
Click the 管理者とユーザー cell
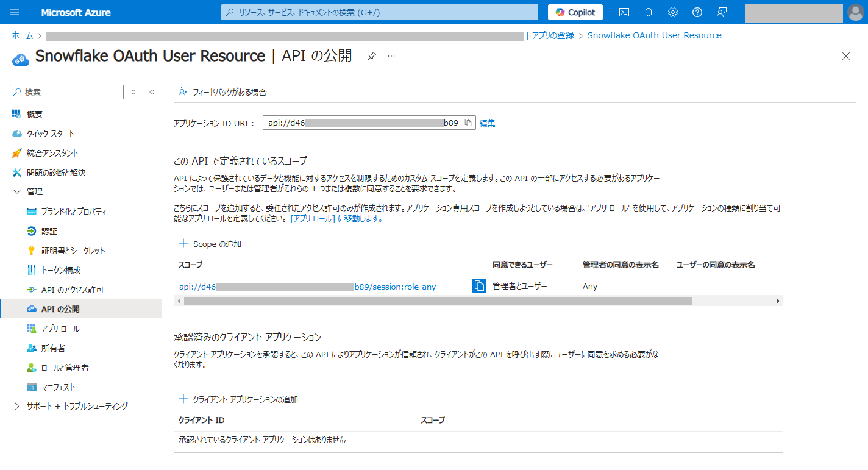[520, 286]
